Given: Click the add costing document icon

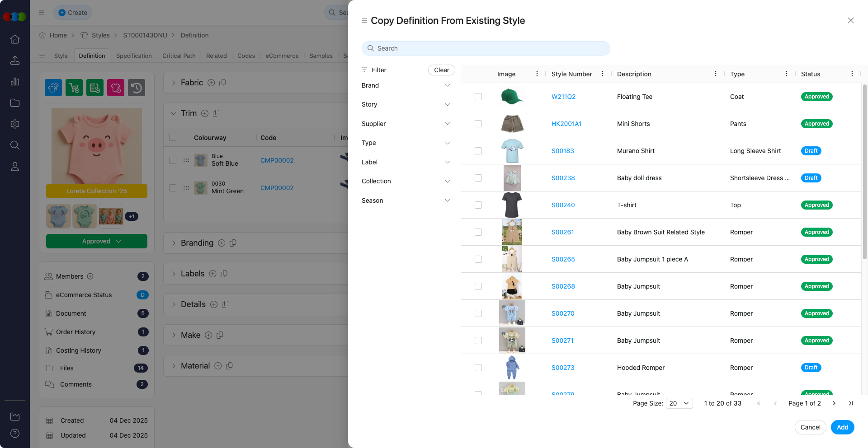Looking at the screenshot, I should coord(95,88).
